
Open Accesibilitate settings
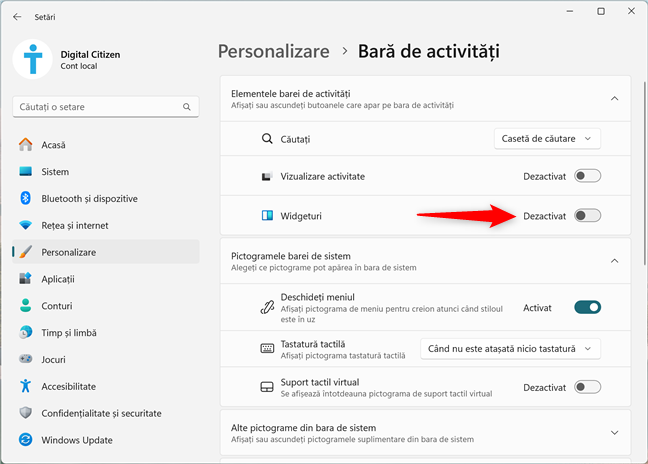(x=106, y=386)
